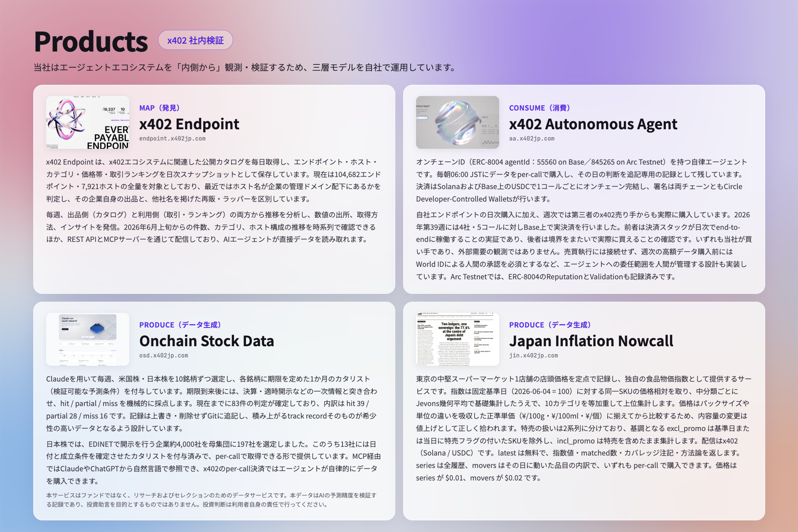Open the x402 Autonomous Agent title

pos(593,124)
